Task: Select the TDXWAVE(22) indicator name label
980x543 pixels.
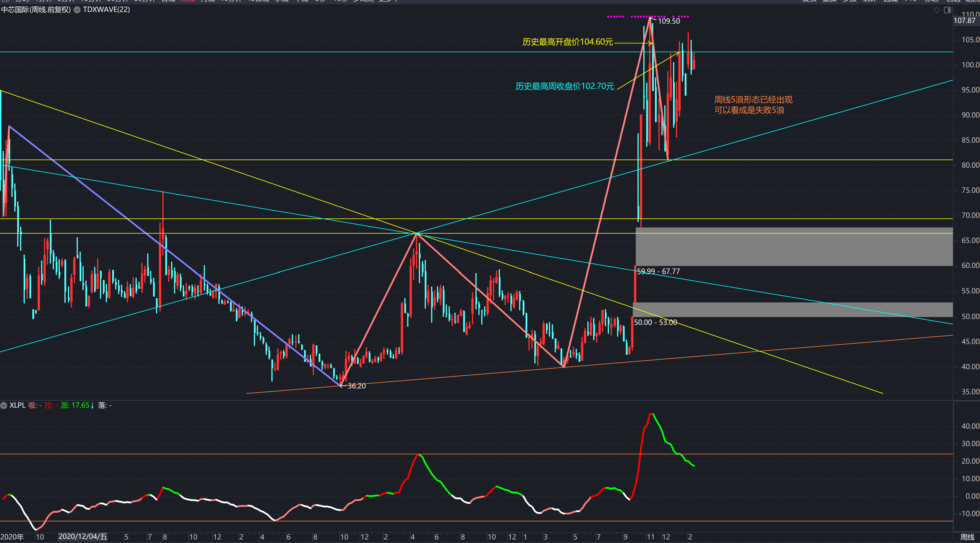Action: pos(106,10)
